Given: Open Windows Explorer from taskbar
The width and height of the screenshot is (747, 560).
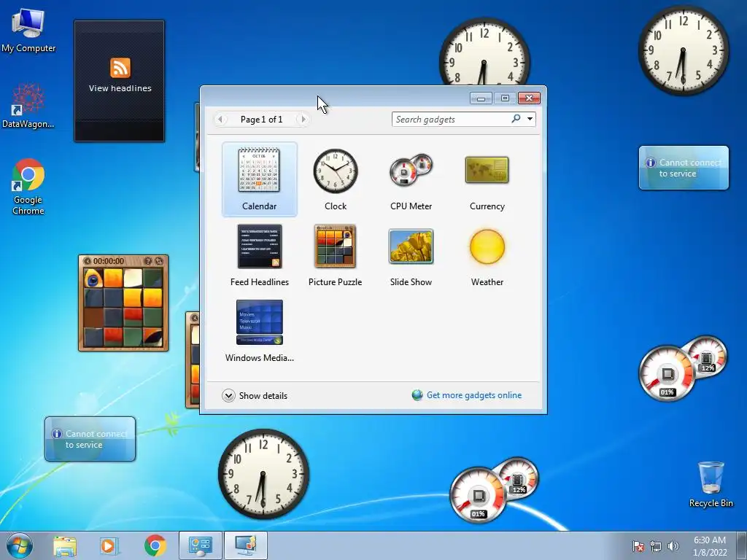Looking at the screenshot, I should click(x=65, y=545).
